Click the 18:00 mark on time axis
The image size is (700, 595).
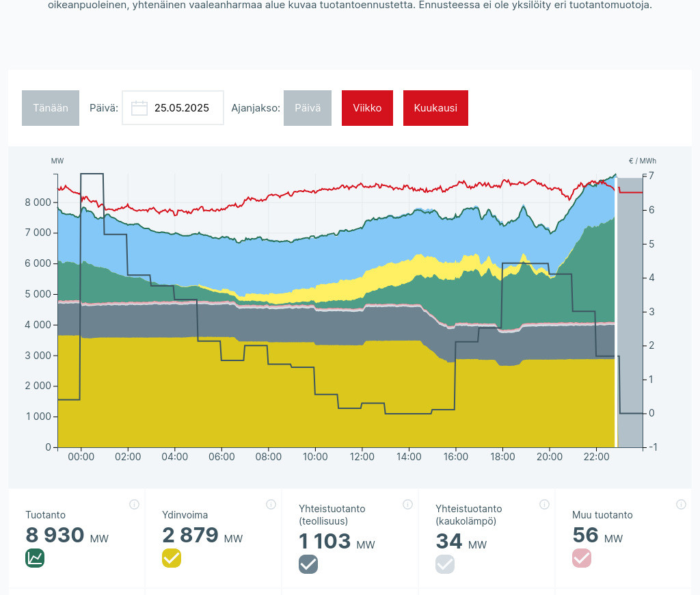[502, 457]
